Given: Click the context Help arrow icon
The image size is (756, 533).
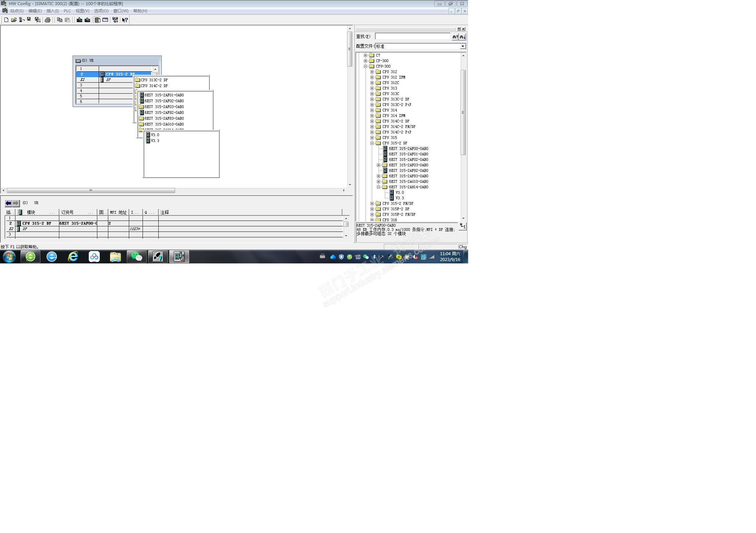Looking at the screenshot, I should point(125,20).
